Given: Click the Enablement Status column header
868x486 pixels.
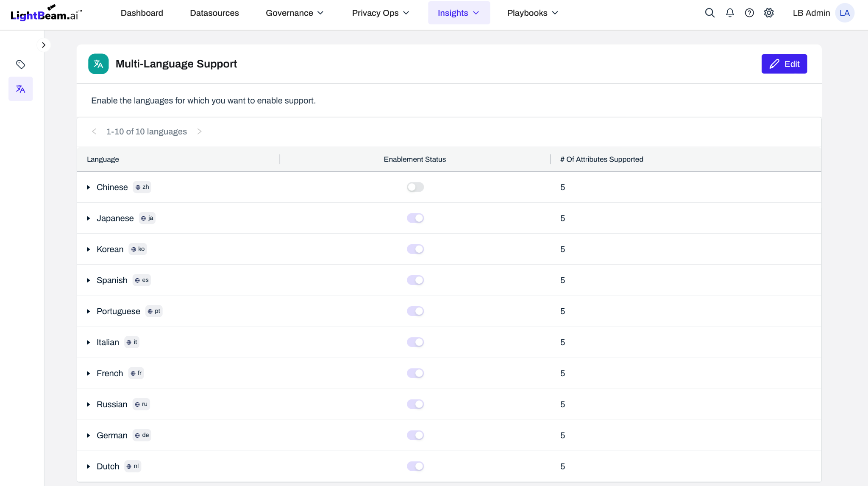Looking at the screenshot, I should pyautogui.click(x=415, y=159).
